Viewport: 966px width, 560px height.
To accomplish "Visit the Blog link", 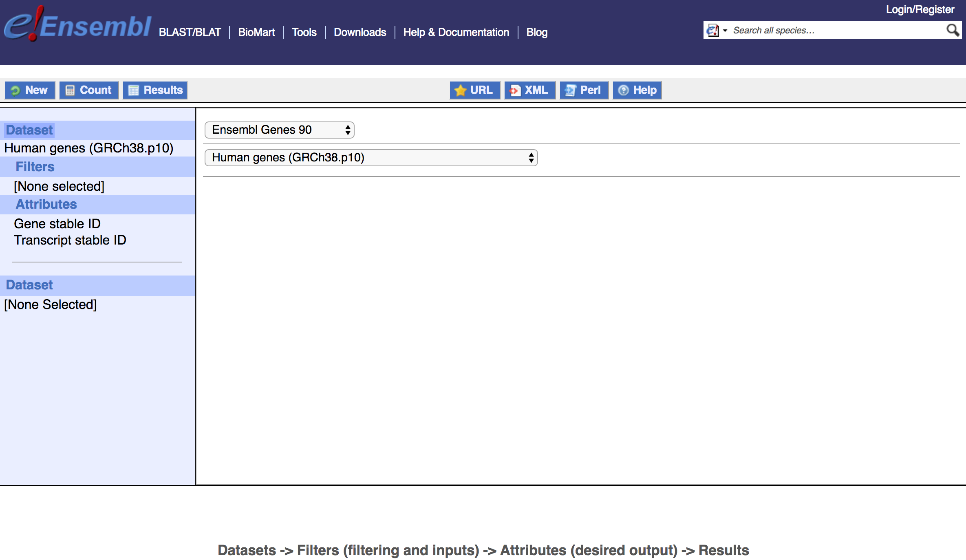I will click(537, 32).
